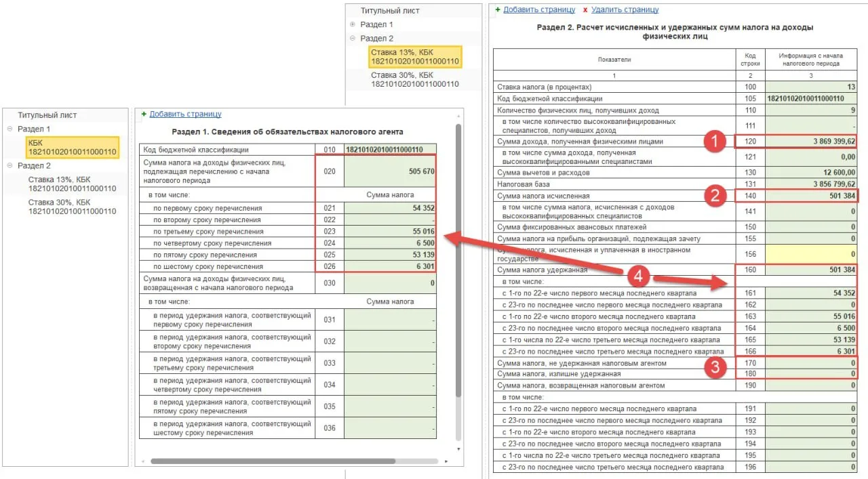Click the down scroll arrow of the Раздел 1 form
This screenshot has height=479, width=868.
tap(459, 449)
